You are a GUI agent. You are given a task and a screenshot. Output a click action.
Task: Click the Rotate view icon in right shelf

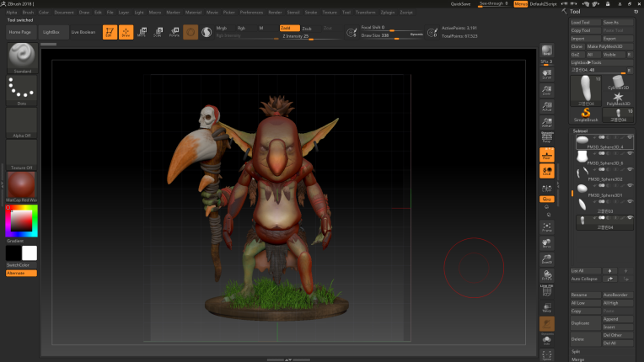[x=547, y=275]
